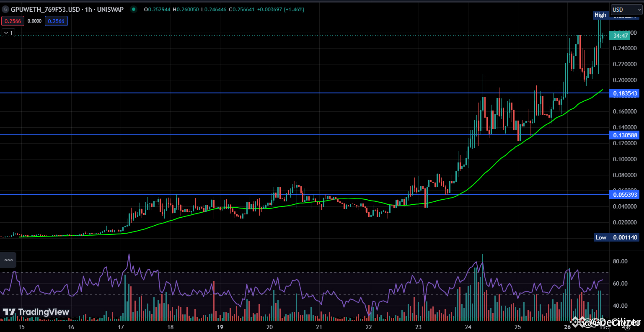Click the 0.220000 price axis label
This screenshot has width=644, height=332.
pyautogui.click(x=625, y=64)
